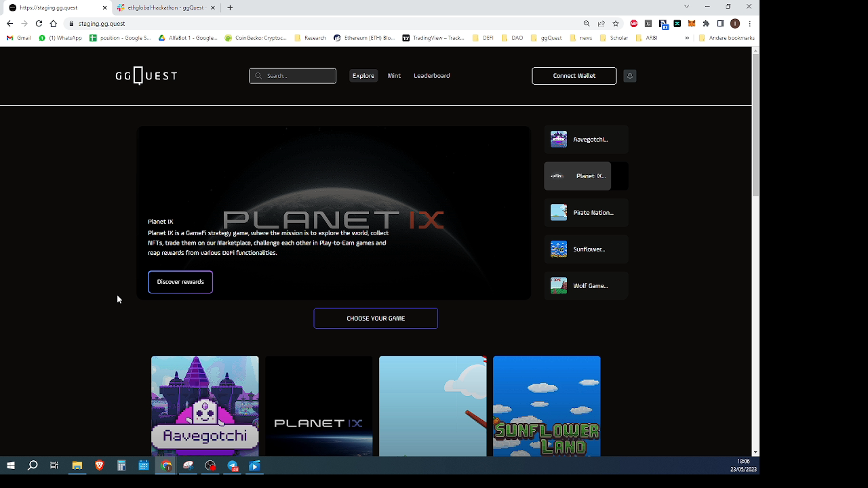Open the Snipping Tool in the taskbar
868x488 pixels.
(x=188, y=466)
